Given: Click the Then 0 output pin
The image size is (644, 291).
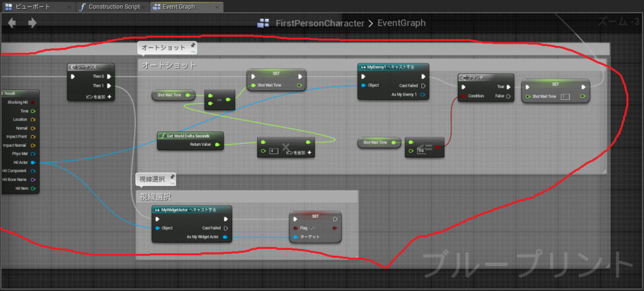Looking at the screenshot, I should tap(109, 76).
